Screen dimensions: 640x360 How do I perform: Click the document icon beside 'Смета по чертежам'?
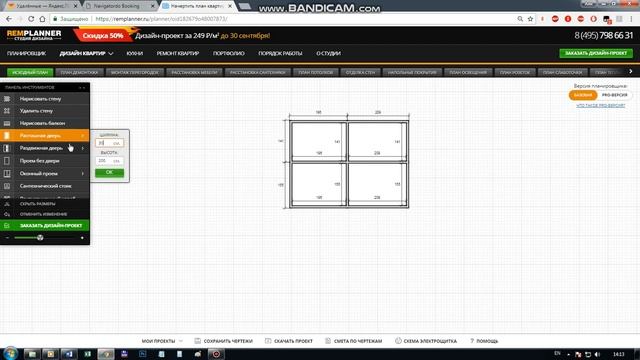(328, 341)
